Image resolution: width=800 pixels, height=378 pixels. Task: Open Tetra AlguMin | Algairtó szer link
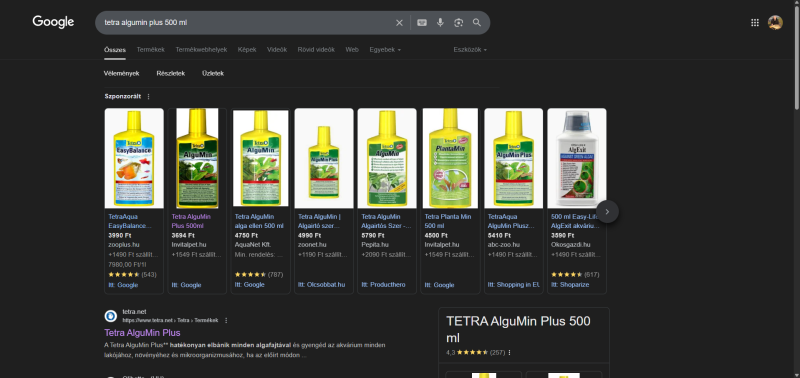pos(319,221)
